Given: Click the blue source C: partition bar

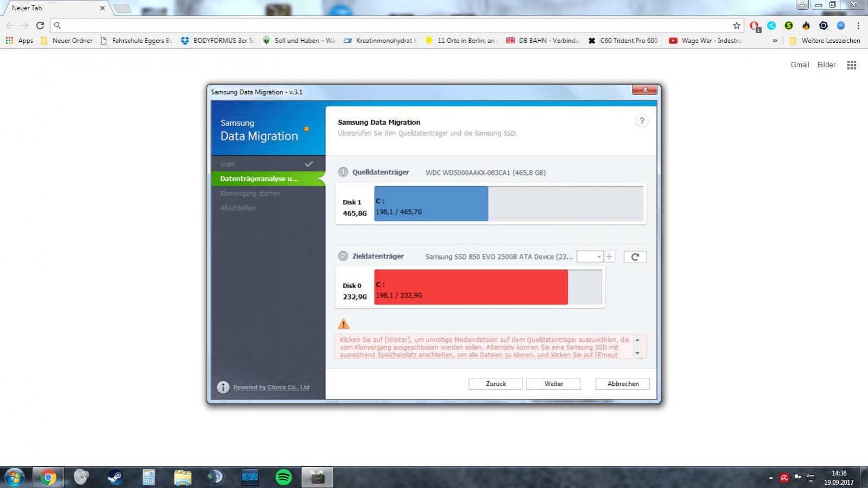Looking at the screenshot, I should (431, 204).
